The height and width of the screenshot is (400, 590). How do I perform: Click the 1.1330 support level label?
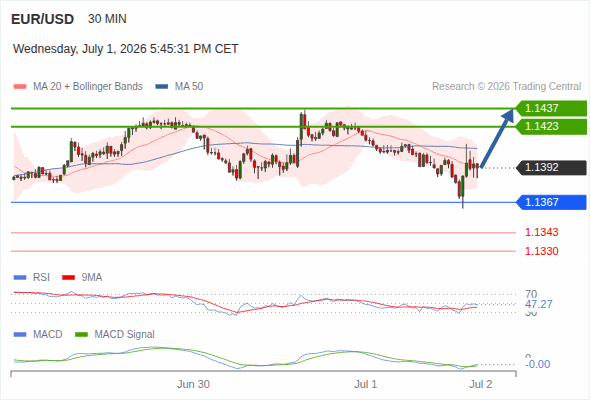pyautogui.click(x=541, y=251)
